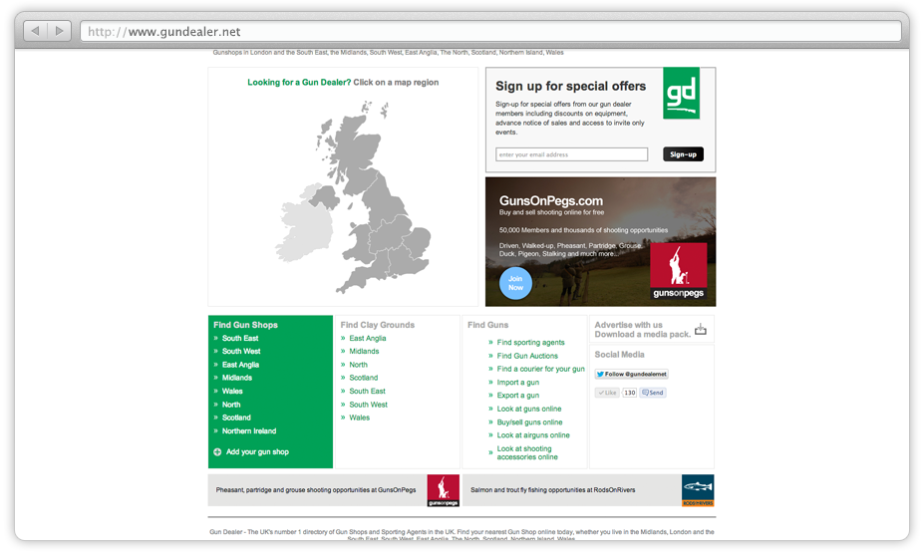924x560 pixels.
Task: Open Midlands under Find Clay Grounds
Action: click(x=364, y=351)
